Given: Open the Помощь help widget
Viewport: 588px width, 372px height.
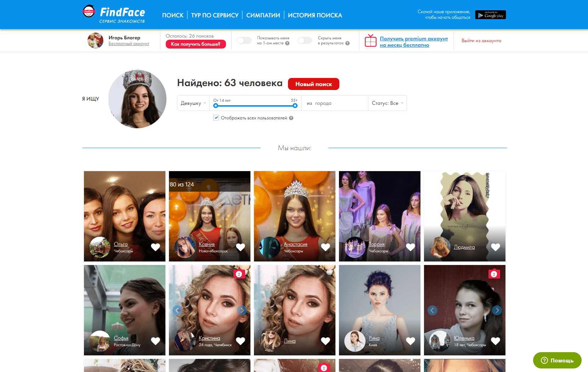Looking at the screenshot, I should (x=557, y=360).
